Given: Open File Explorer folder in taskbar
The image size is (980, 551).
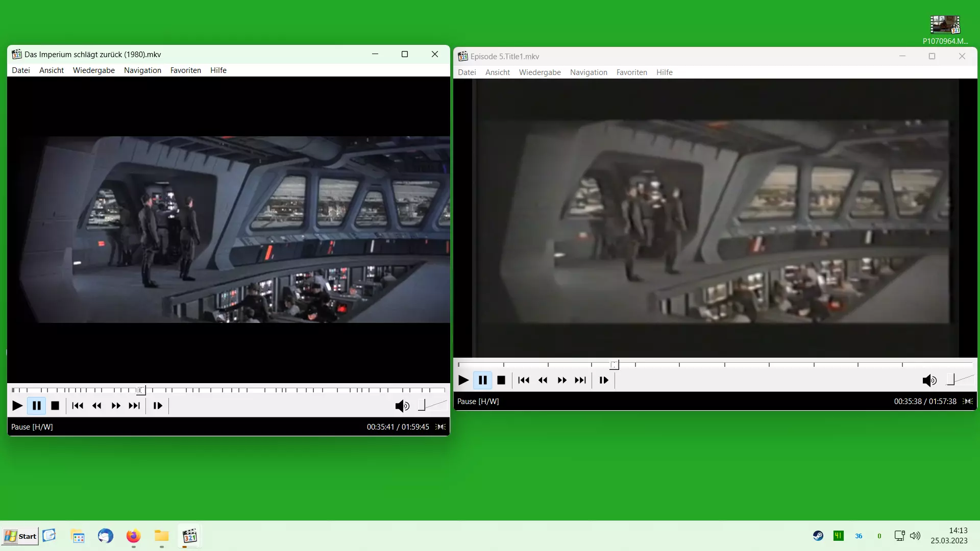Looking at the screenshot, I should 161,536.
